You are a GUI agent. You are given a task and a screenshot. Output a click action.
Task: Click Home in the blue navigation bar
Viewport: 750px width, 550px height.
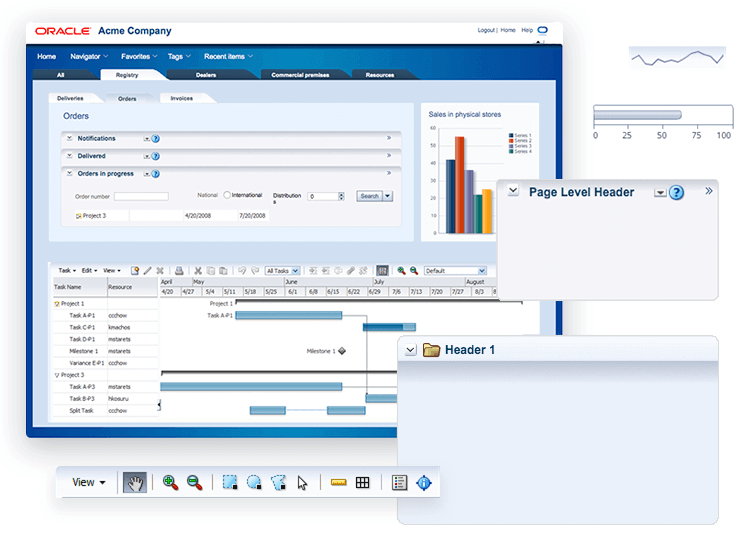(46, 56)
